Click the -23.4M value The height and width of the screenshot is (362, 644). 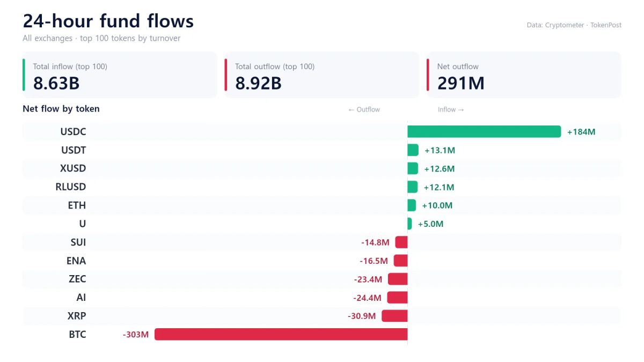(x=368, y=279)
